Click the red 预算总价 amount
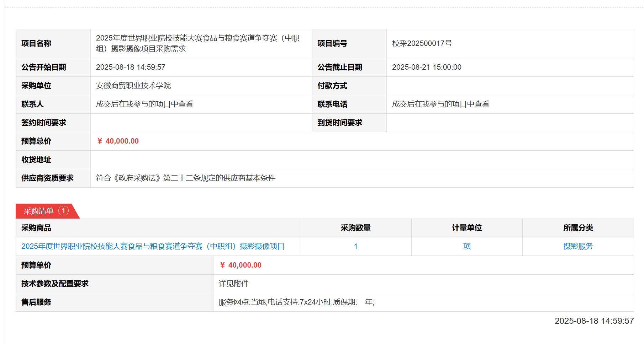 click(x=118, y=141)
